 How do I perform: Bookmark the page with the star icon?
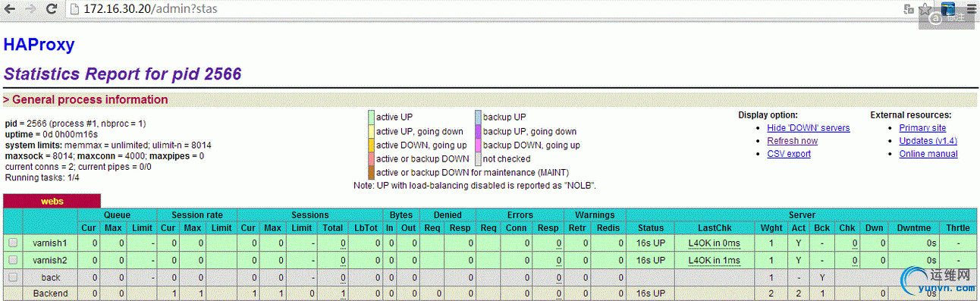click(925, 10)
